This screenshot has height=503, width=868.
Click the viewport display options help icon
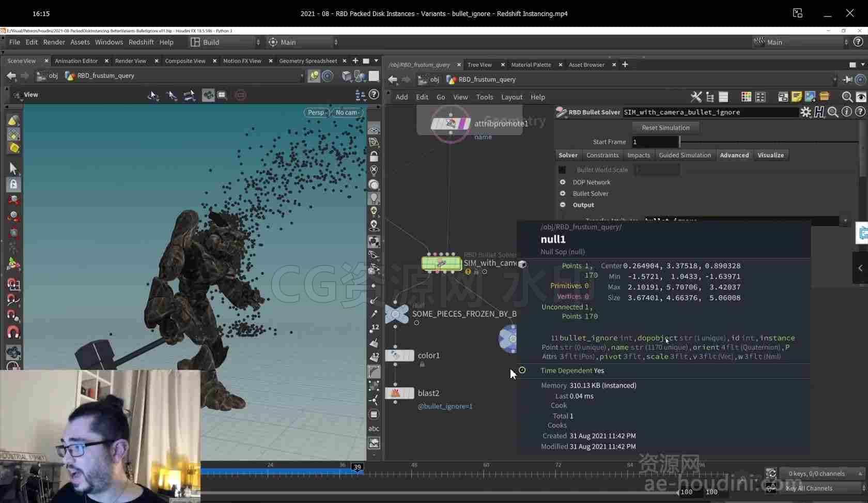tap(374, 95)
